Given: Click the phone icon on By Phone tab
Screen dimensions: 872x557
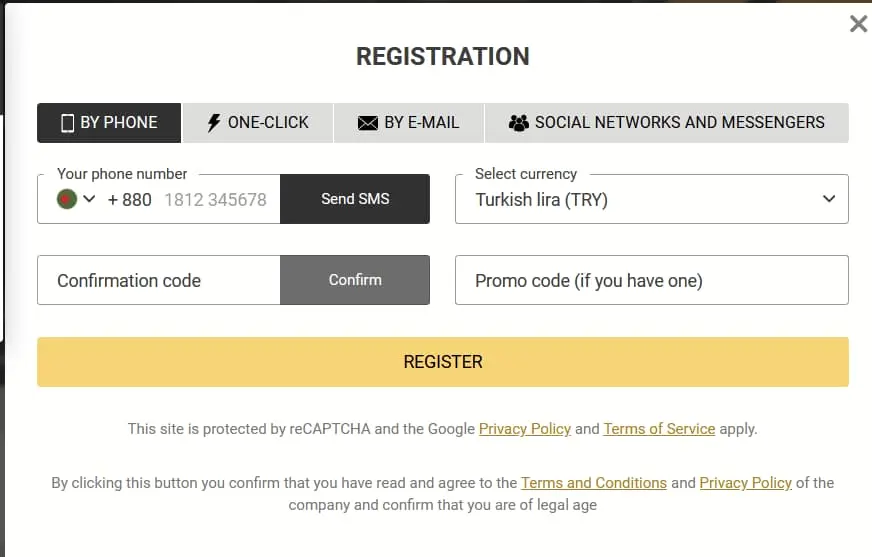Looking at the screenshot, I should coord(68,123).
